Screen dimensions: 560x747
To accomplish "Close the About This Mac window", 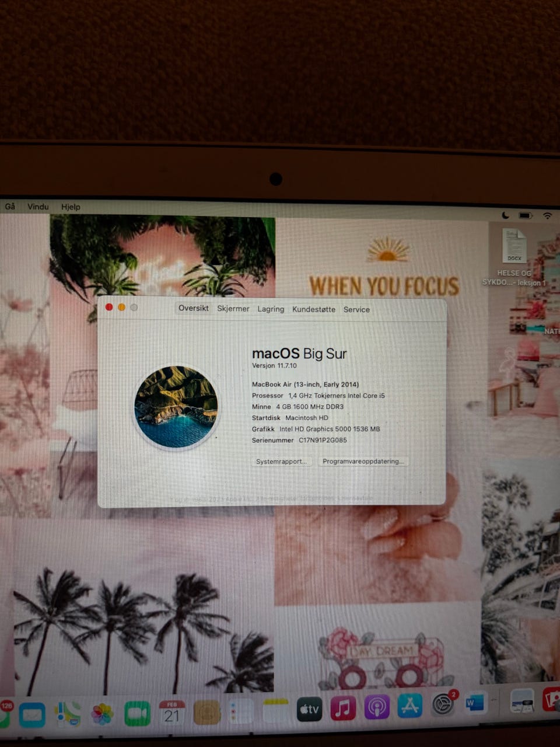I will click(109, 307).
